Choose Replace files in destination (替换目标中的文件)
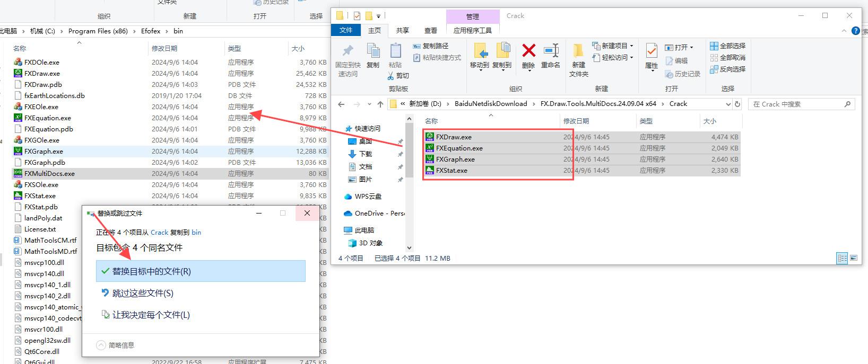 pos(201,271)
